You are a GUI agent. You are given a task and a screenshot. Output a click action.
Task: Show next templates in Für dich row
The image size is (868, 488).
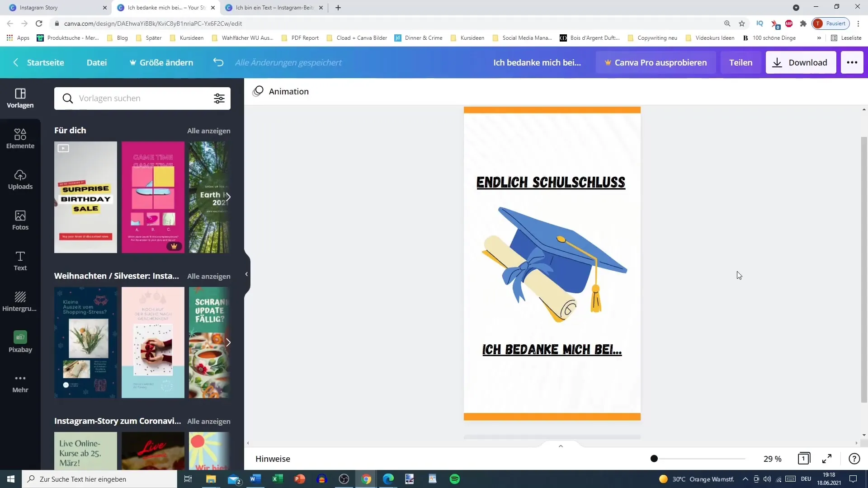[x=228, y=197]
